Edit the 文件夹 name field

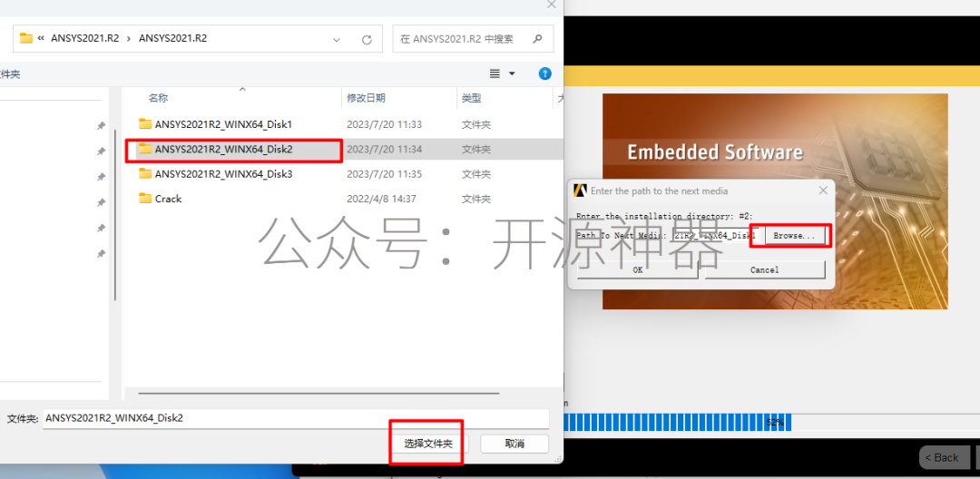[x=296, y=418]
